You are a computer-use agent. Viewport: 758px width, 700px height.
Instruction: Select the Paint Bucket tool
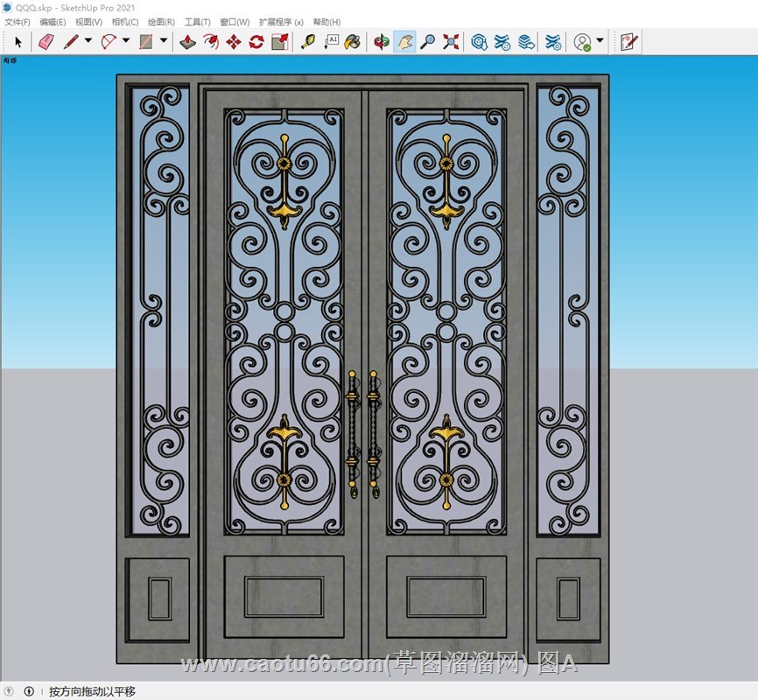pyautogui.click(x=352, y=41)
